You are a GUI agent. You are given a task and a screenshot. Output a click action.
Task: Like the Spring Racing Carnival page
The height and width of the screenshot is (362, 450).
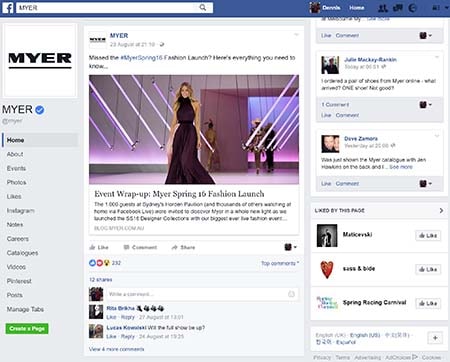[428, 303]
